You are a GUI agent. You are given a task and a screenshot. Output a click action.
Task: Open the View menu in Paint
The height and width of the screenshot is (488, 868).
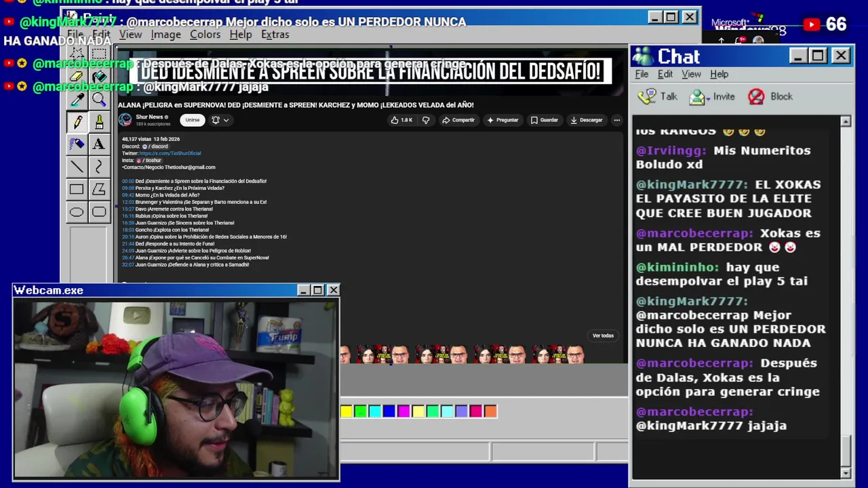pyautogui.click(x=130, y=35)
